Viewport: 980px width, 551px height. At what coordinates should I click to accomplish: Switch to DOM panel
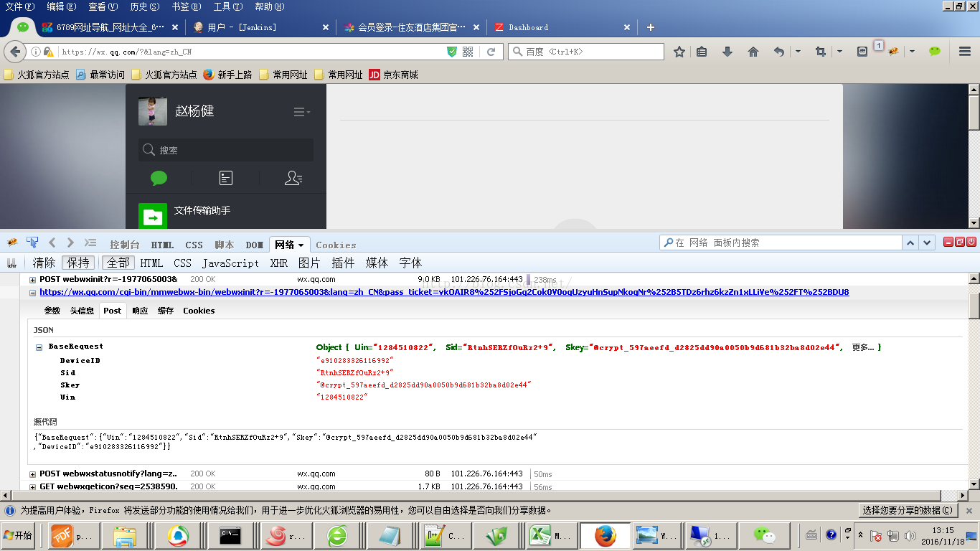coord(255,245)
